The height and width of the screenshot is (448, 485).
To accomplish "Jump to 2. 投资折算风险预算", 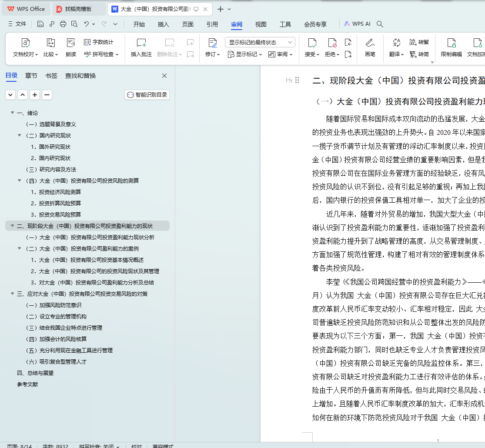I will pos(56,203).
